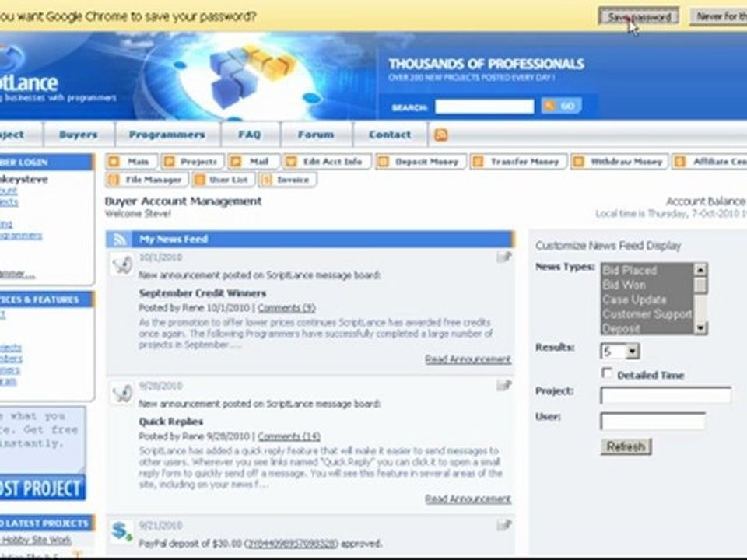Open the Projects account tab
747x560 pixels.
pyautogui.click(x=192, y=162)
